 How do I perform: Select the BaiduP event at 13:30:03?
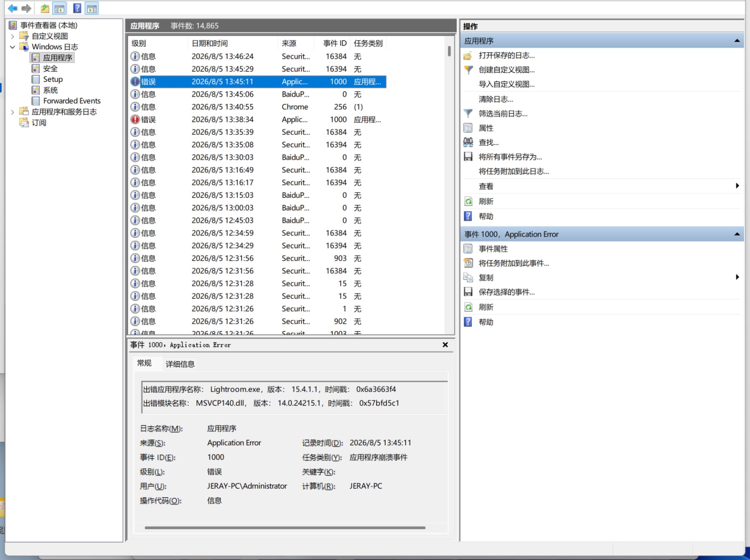[257, 157]
